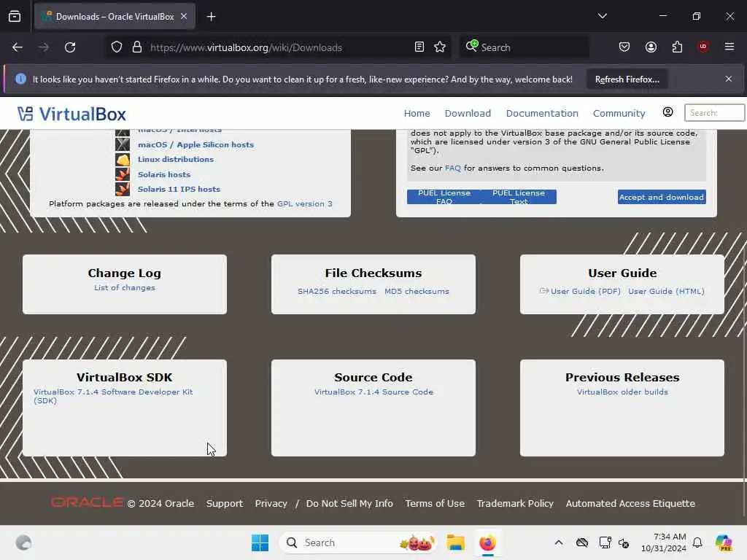This screenshot has width=747, height=560.
Task: Follow the macOS / Apple Silicon hosts link
Action: [x=196, y=144]
